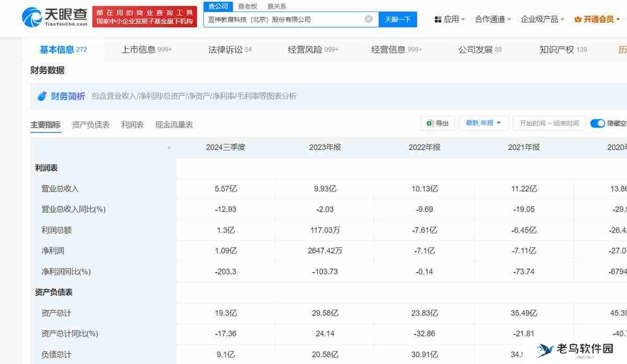Expand the 开通会员 dropdown
627x364 pixels.
(599, 19)
